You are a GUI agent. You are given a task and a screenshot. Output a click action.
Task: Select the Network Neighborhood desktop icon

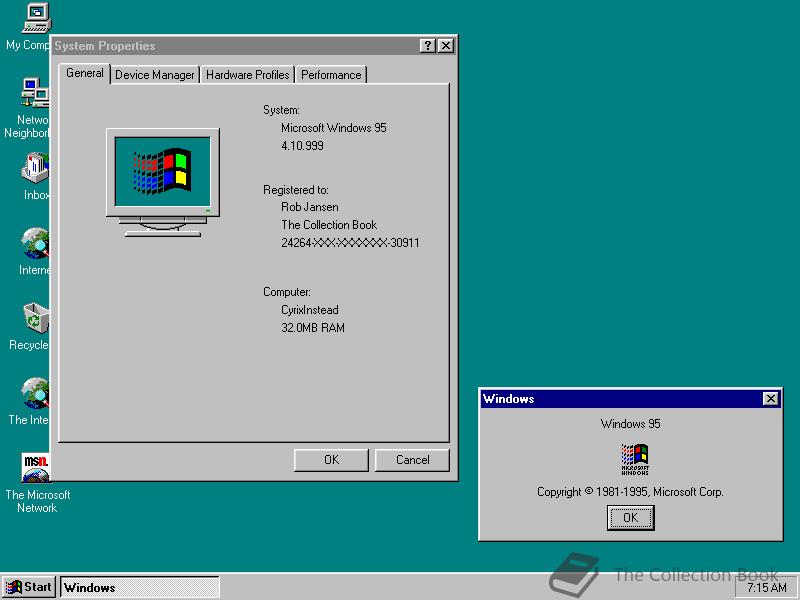(x=35, y=93)
